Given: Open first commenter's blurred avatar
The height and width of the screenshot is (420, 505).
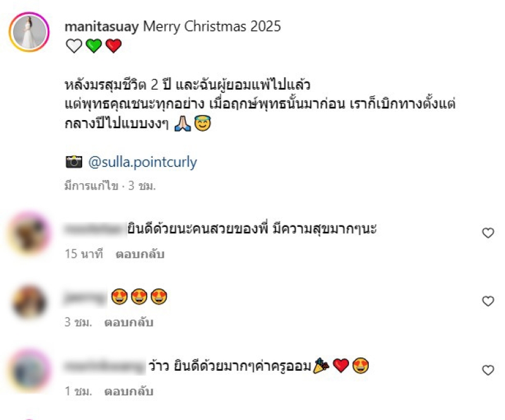Looking at the screenshot, I should tap(29, 233).
